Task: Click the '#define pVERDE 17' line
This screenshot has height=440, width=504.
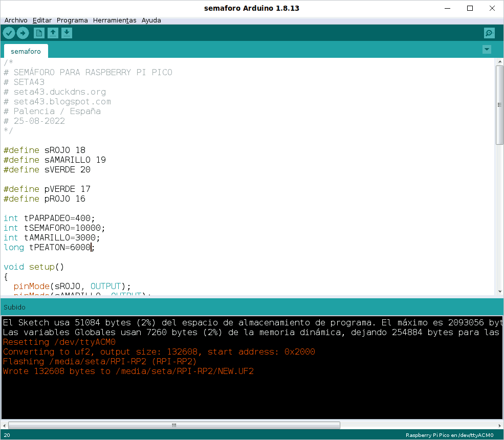Action: click(x=47, y=189)
